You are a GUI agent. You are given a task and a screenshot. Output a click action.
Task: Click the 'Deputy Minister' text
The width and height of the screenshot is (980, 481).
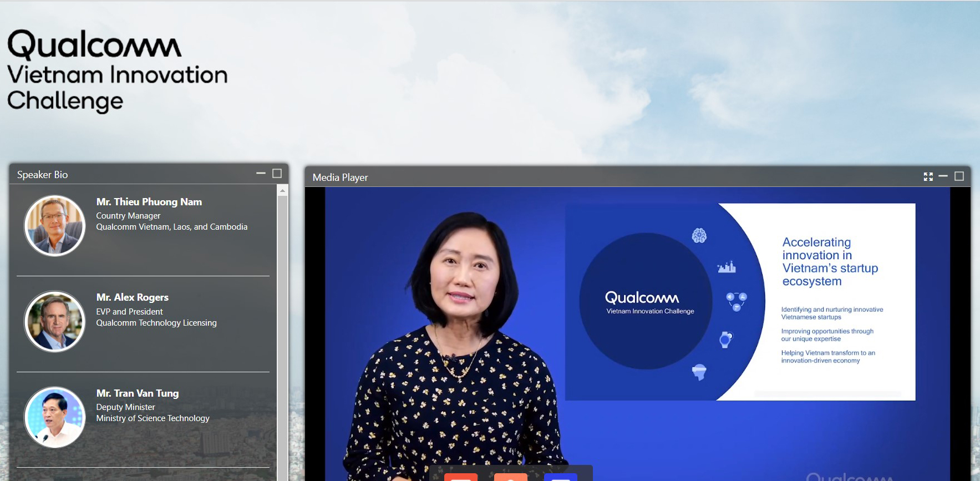pyautogui.click(x=125, y=407)
